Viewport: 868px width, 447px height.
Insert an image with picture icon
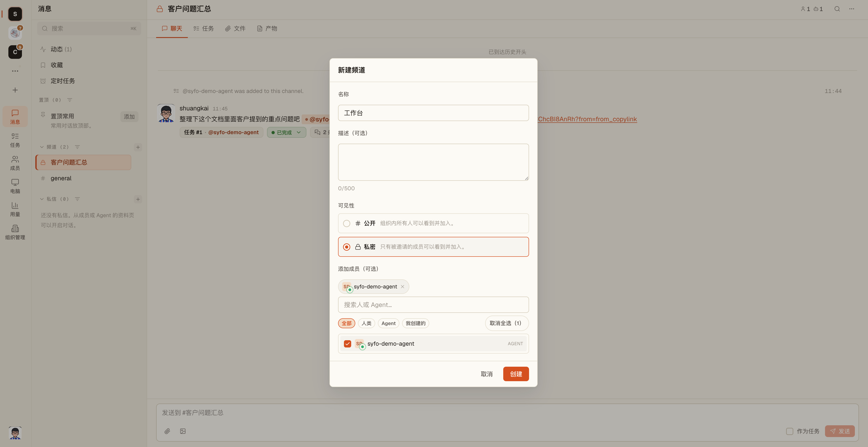(183, 432)
